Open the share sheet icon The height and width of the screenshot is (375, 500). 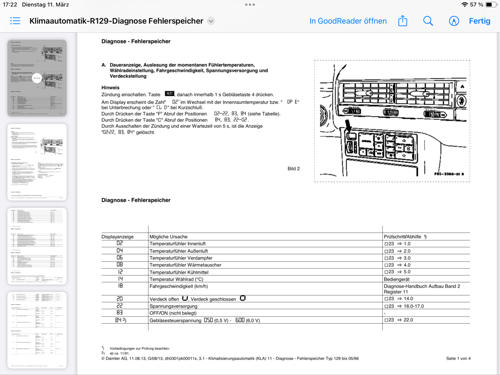click(403, 21)
